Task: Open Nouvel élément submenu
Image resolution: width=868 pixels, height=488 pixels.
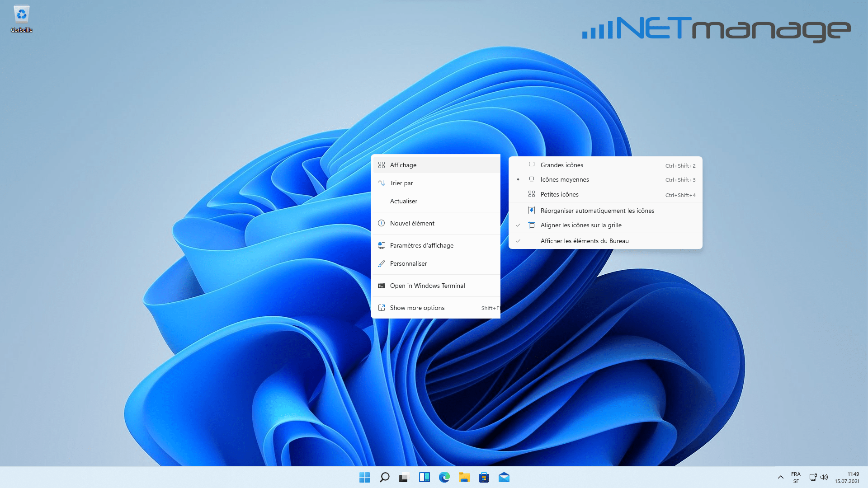Action: [x=436, y=223]
